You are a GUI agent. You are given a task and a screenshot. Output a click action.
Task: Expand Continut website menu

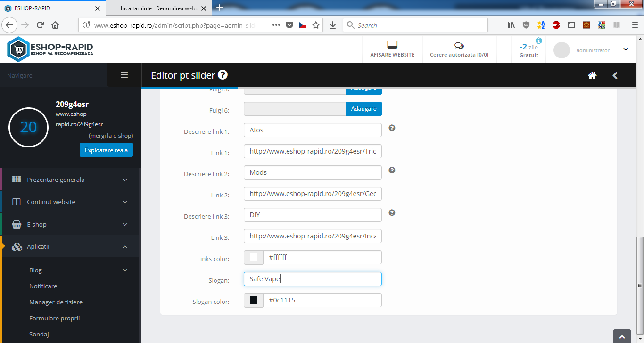(71, 202)
